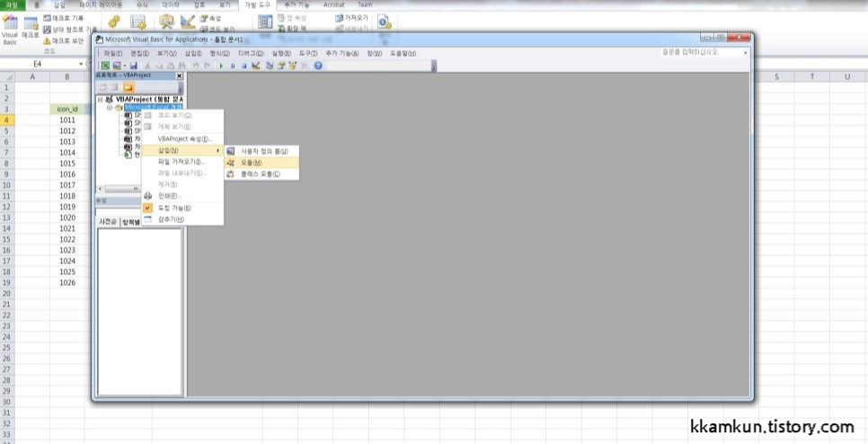Toggle Design Mode icon in Excel ribbon

click(188, 22)
